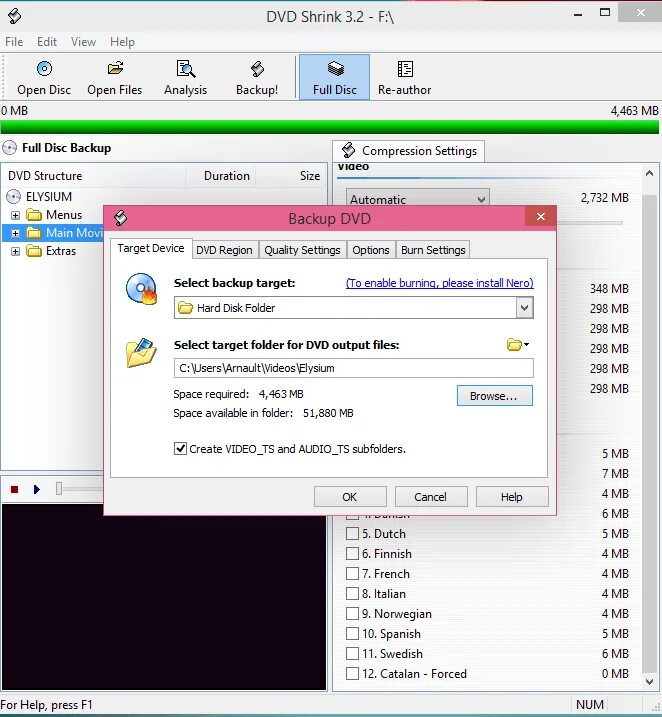Open the Edit menu
The height and width of the screenshot is (717, 662).
click(x=47, y=42)
